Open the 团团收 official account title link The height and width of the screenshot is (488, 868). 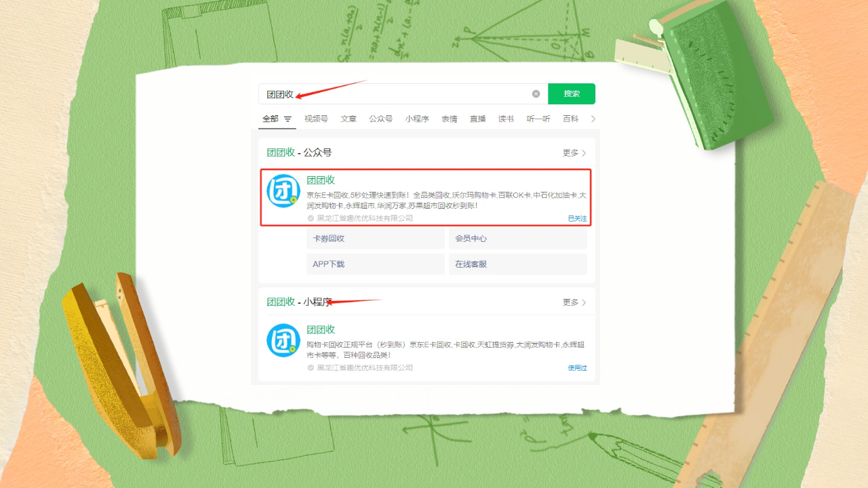pyautogui.click(x=321, y=180)
